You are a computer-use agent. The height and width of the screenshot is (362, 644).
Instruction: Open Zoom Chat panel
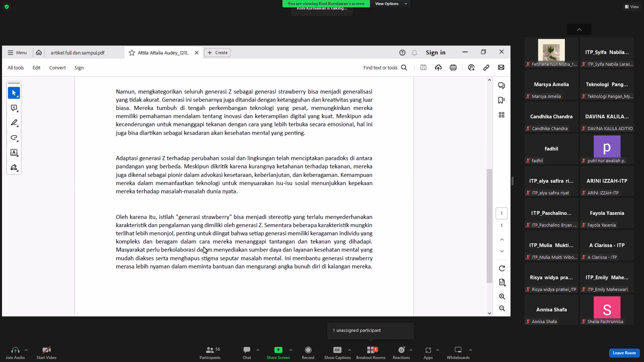[247, 353]
